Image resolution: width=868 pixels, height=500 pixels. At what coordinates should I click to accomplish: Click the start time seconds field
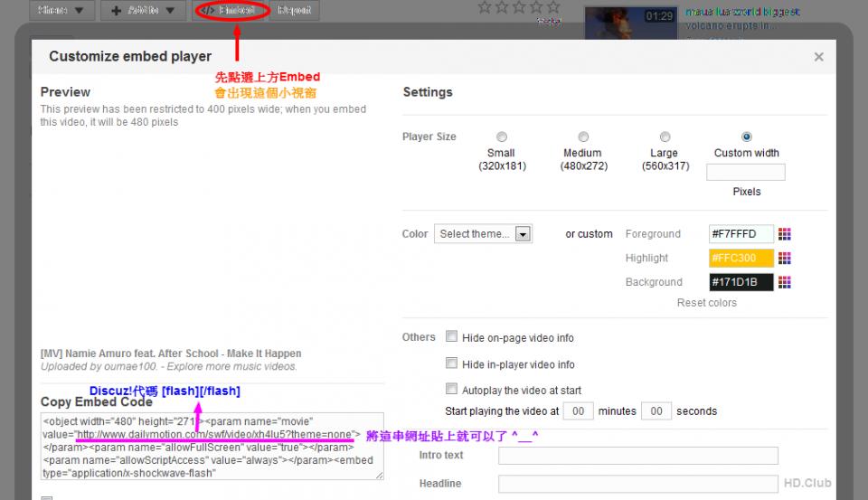pyautogui.click(x=656, y=410)
